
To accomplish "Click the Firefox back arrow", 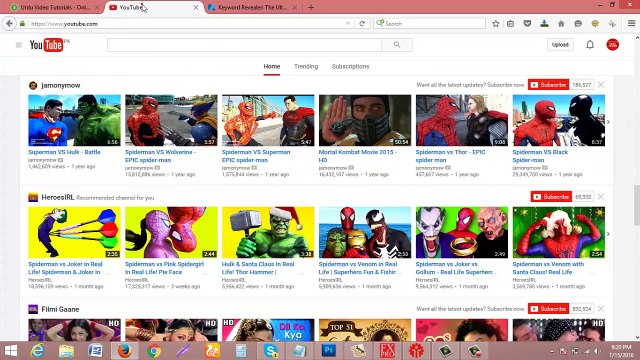I will tap(9, 24).
